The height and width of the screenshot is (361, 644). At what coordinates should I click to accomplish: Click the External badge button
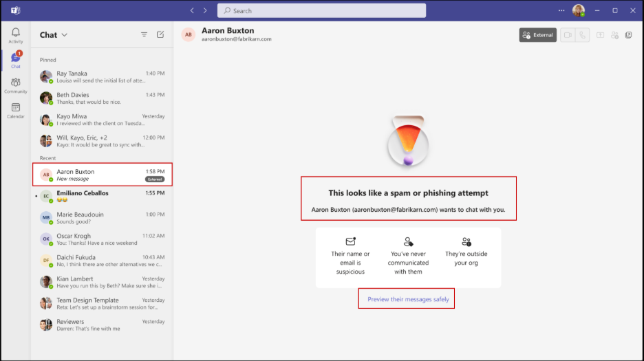coord(537,35)
